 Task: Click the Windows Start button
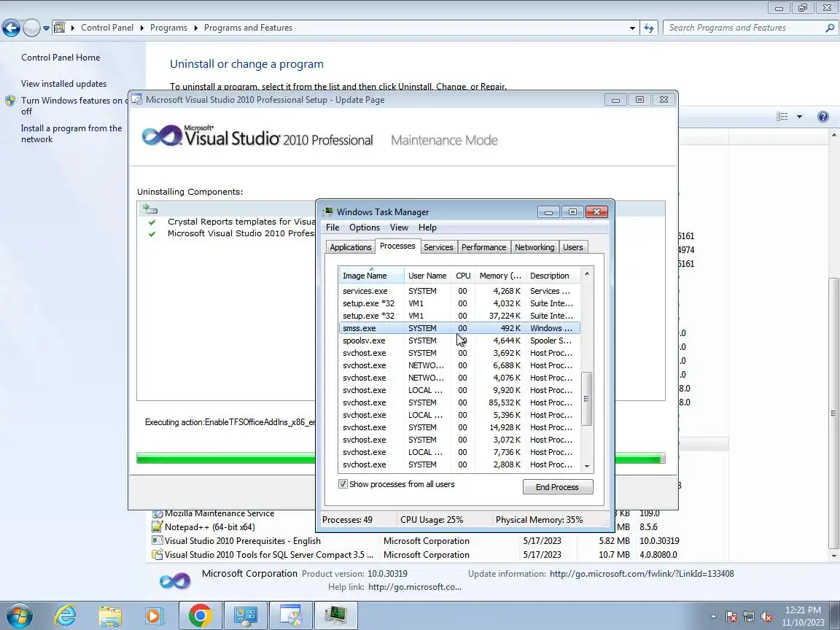coord(19,616)
